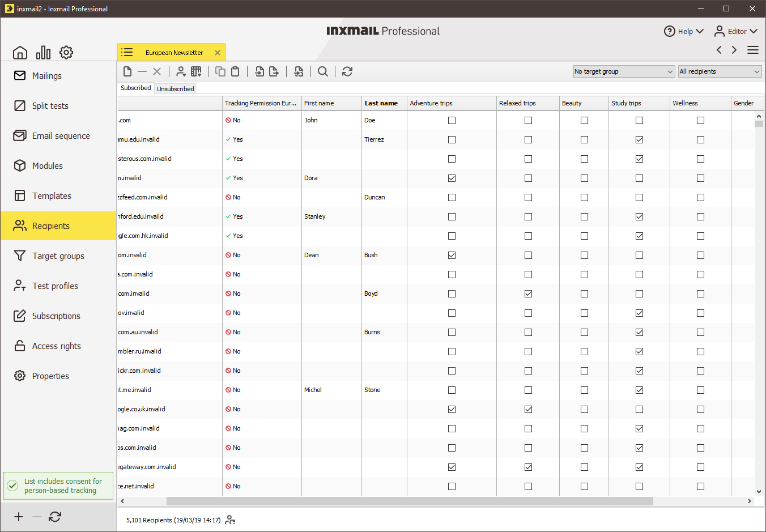
Task: Check Relaxed trips for Duncan
Action: pos(528,197)
